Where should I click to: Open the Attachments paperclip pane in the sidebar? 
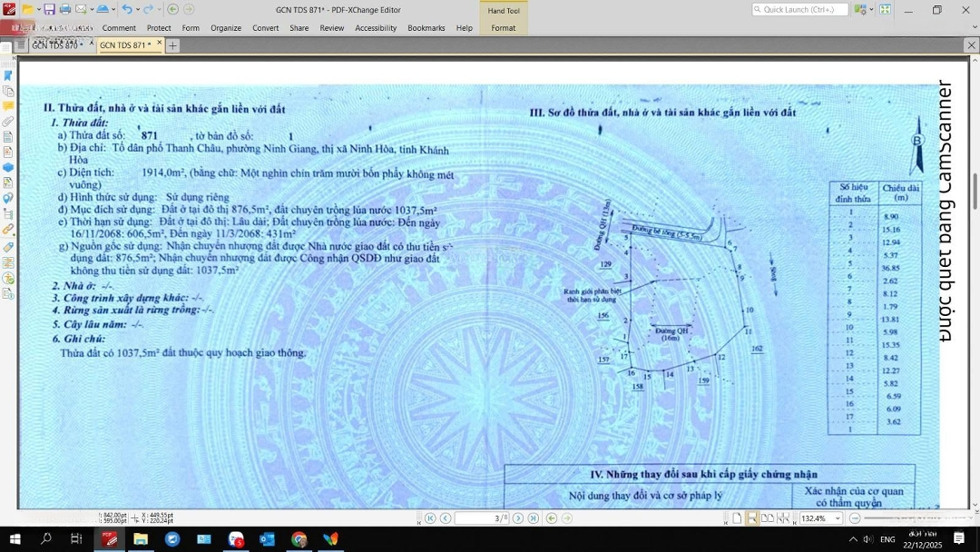(8, 122)
